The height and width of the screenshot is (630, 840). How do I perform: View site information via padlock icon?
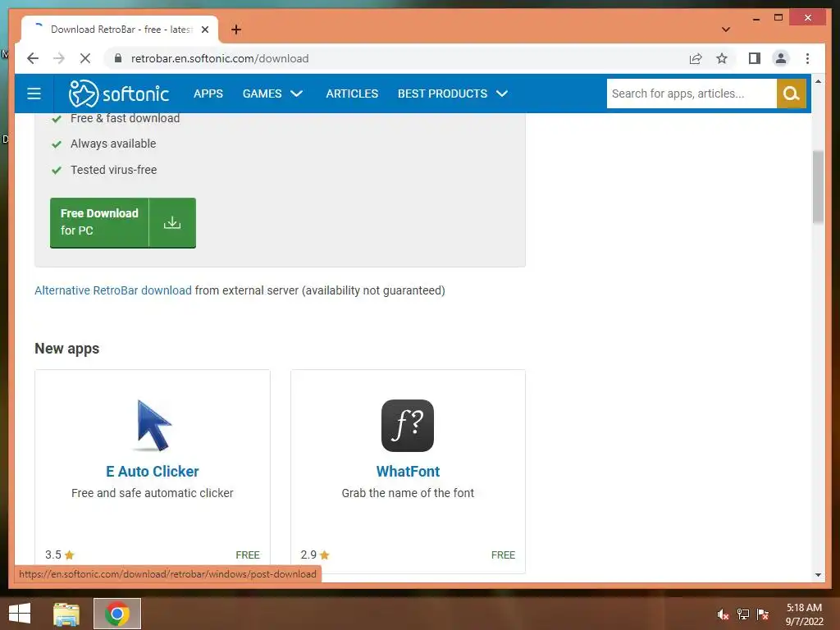click(x=118, y=58)
